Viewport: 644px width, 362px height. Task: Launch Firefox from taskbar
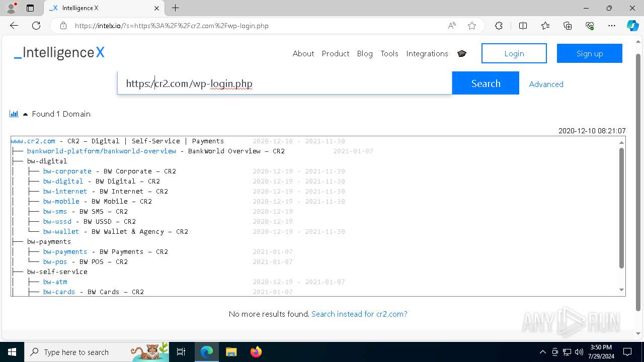(256, 352)
